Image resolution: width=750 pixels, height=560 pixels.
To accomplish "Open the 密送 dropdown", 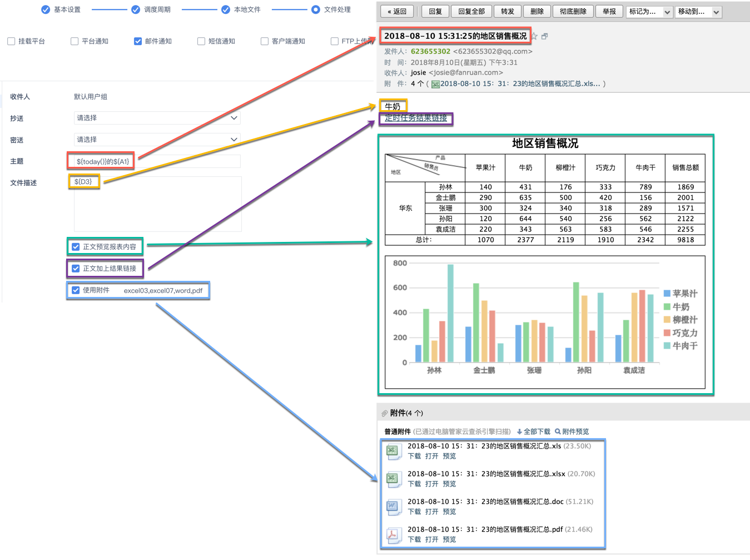I will 157,140.
